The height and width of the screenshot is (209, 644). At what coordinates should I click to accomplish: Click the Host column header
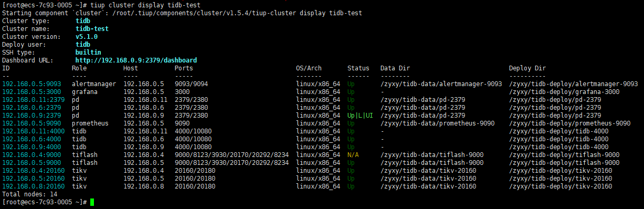[x=131, y=68]
